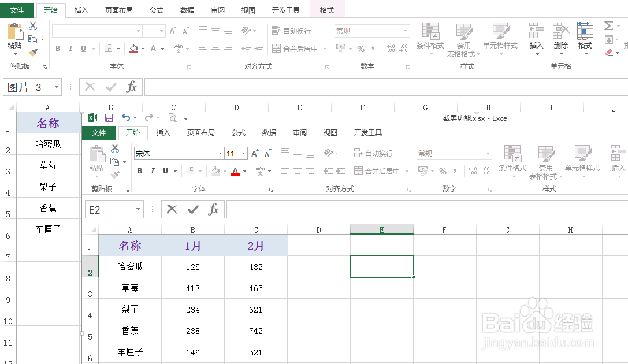Toggle bold formatting

click(57, 49)
